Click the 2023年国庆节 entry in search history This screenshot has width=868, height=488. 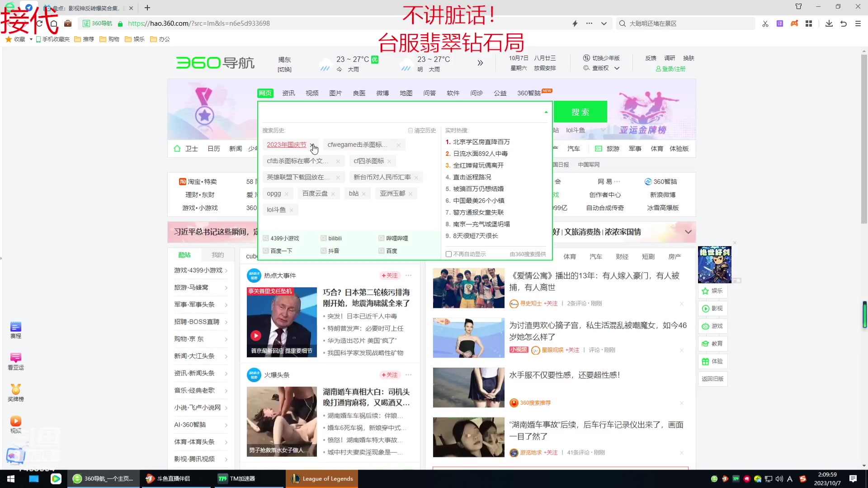(286, 145)
